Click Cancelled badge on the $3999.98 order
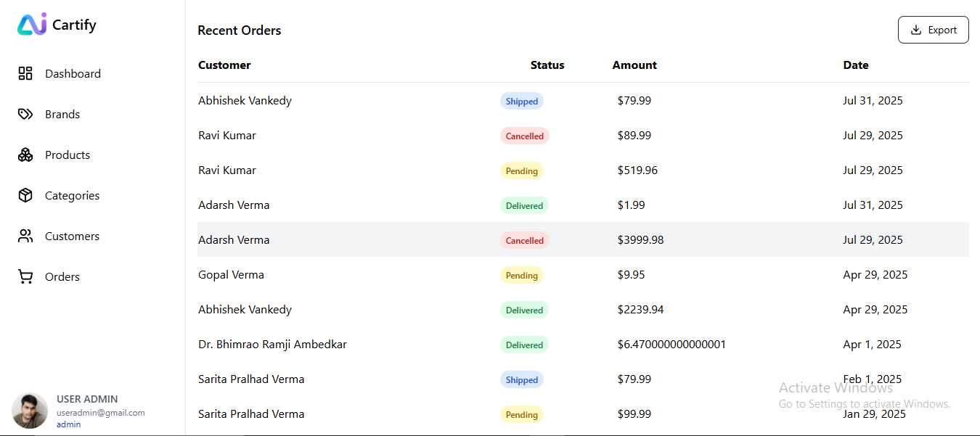Image resolution: width=980 pixels, height=436 pixels. (525, 241)
